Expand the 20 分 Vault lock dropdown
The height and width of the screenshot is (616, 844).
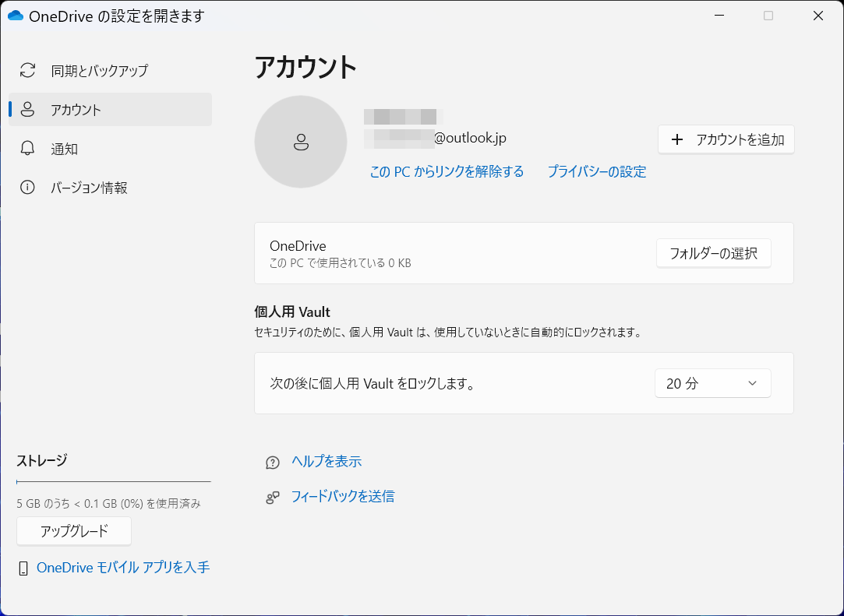712,383
